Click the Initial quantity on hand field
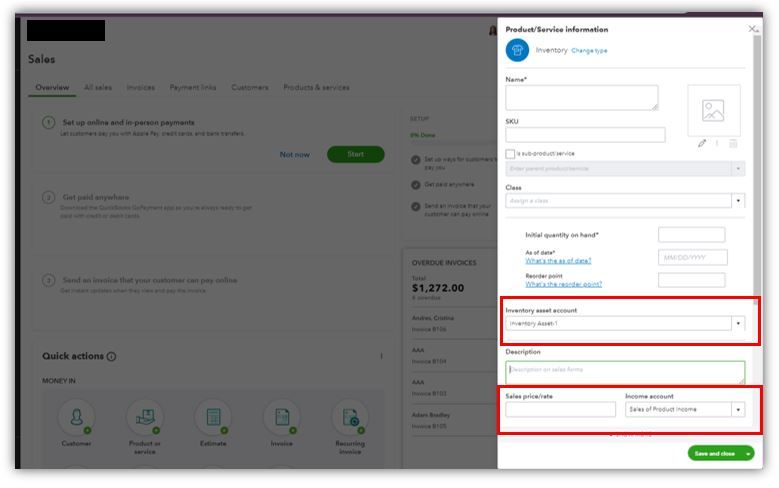Viewport: 779px width, 488px height. pos(692,235)
